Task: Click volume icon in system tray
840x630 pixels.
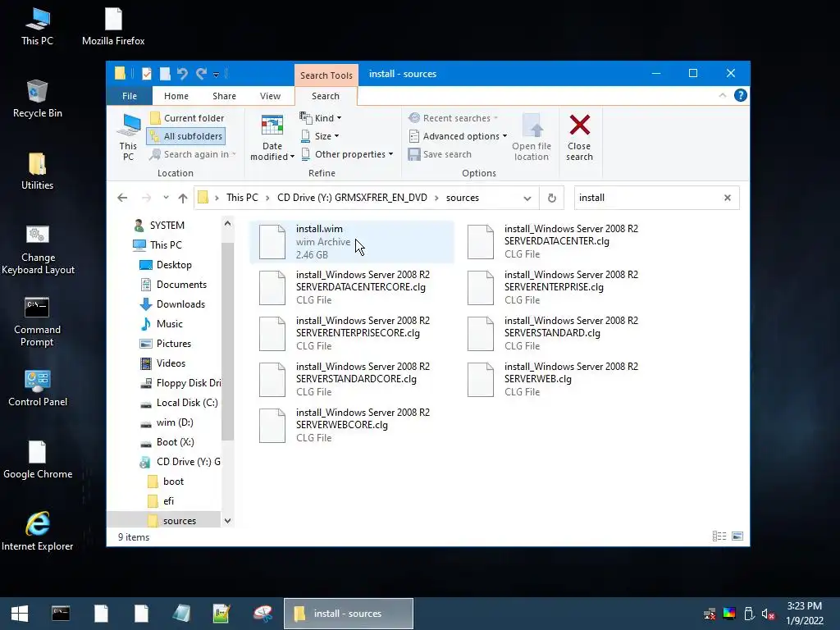Action: 768,614
